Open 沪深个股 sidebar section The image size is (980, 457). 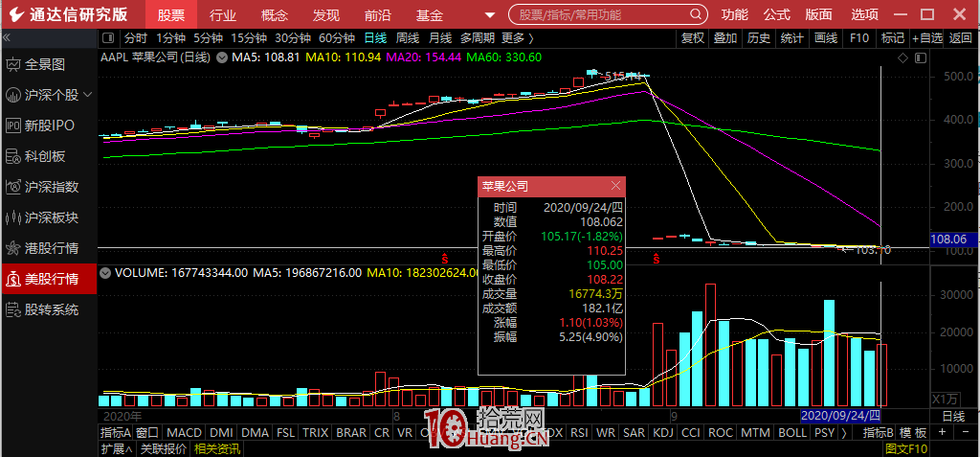(42, 95)
